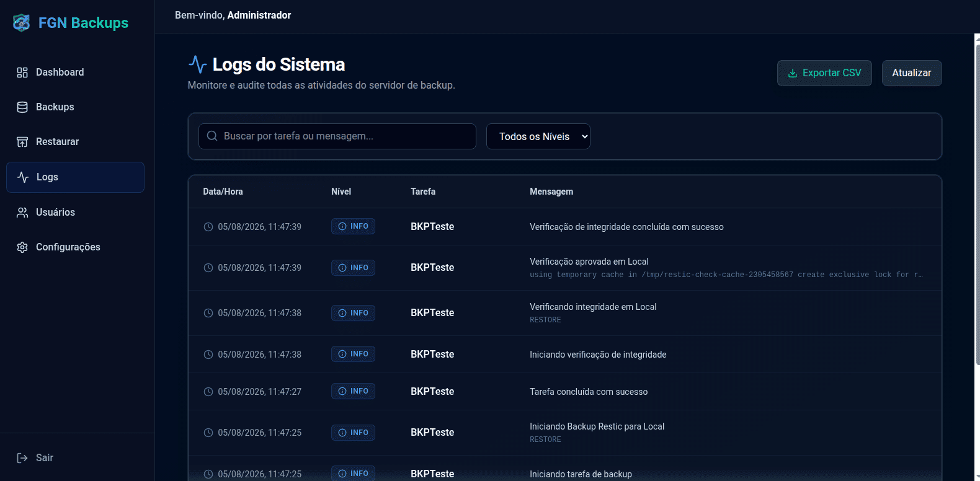Click the 'using temporary cache in /tmp/restic-check' detail text
980x481 pixels.
tap(726, 275)
